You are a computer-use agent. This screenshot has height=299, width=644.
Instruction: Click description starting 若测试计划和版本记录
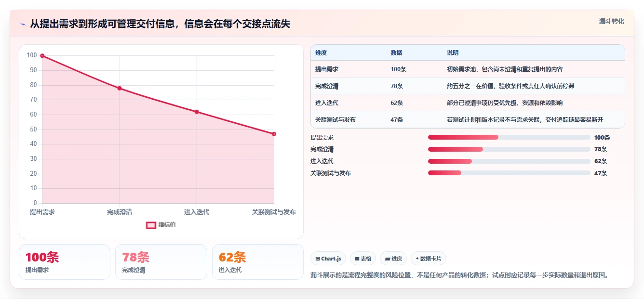(x=525, y=120)
